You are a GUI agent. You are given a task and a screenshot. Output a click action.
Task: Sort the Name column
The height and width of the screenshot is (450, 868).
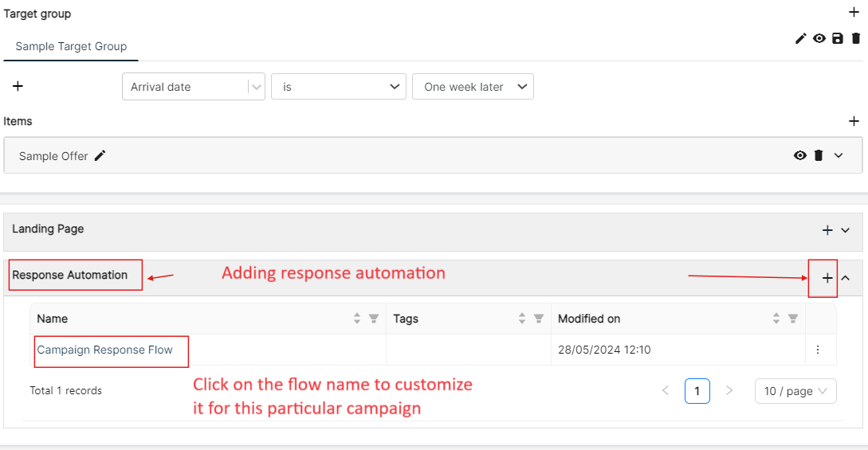(x=357, y=319)
